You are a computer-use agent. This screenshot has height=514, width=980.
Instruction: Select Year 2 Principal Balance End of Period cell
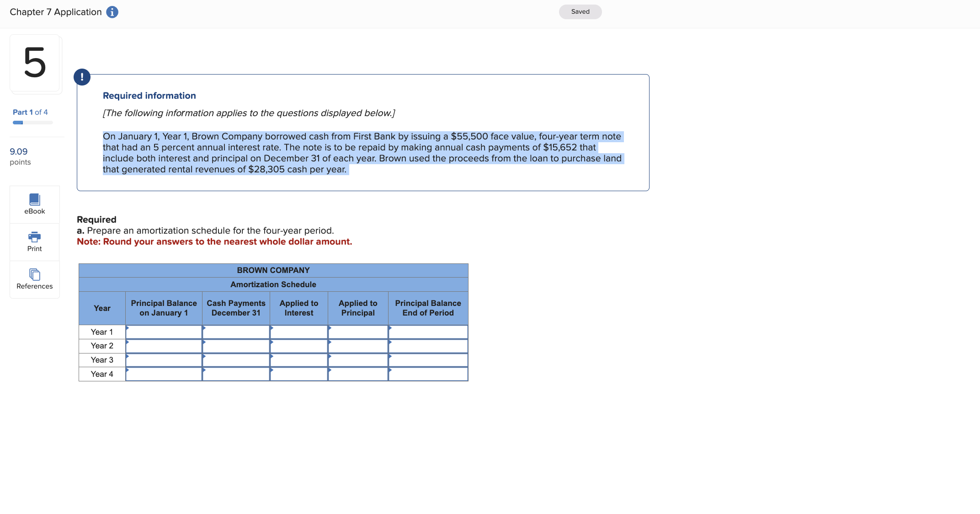pos(428,346)
